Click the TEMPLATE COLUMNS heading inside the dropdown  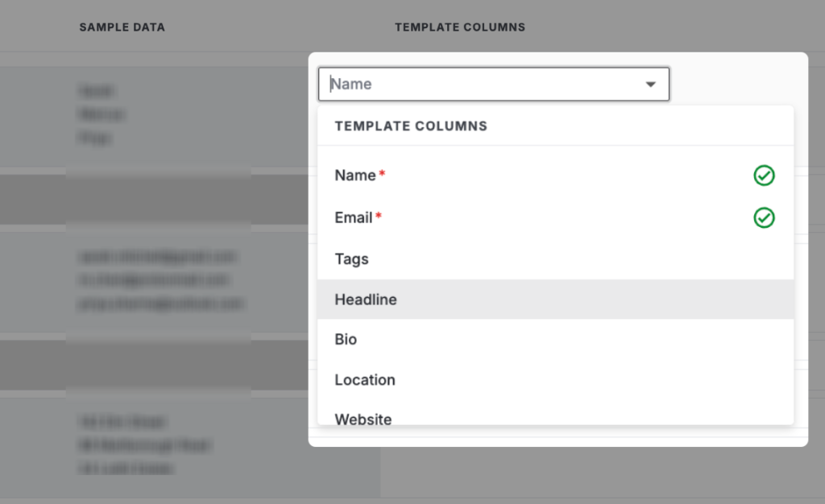pos(411,126)
